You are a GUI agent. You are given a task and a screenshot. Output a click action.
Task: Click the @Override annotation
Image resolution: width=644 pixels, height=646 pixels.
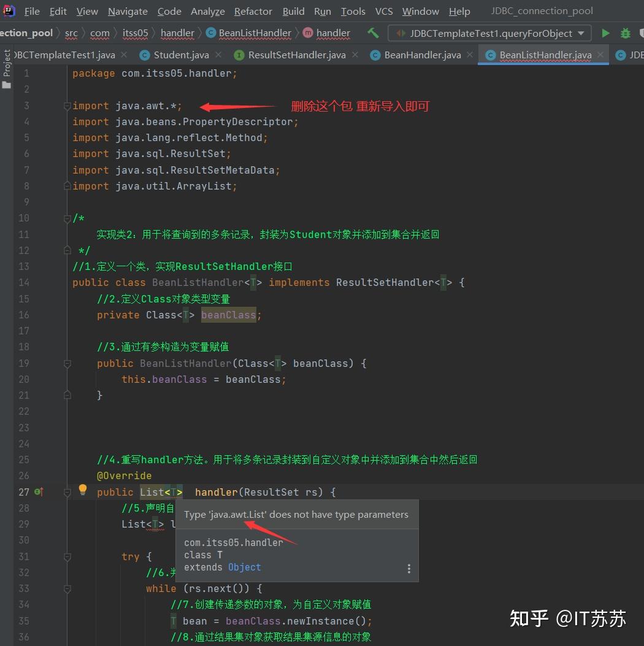click(x=124, y=476)
